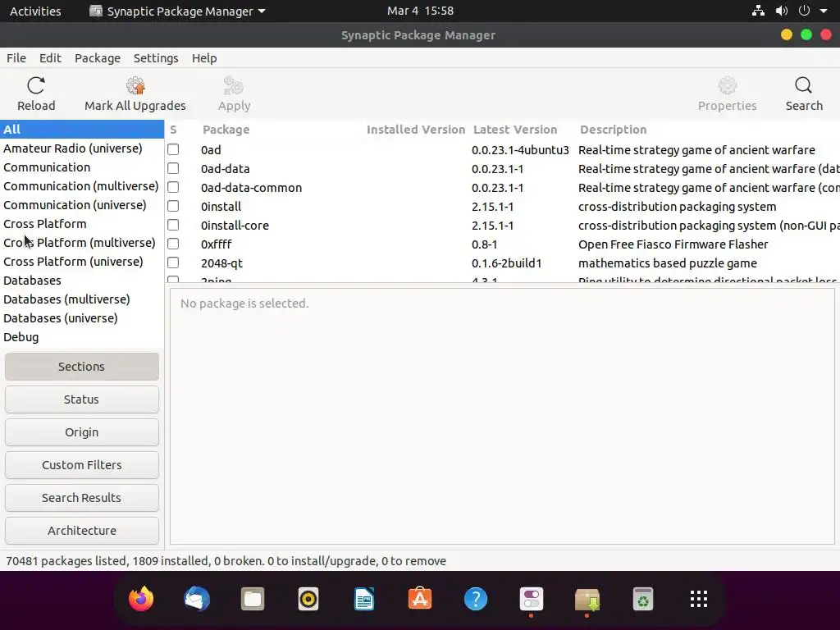Open the Package menu
The height and width of the screenshot is (630, 840).
pos(98,58)
